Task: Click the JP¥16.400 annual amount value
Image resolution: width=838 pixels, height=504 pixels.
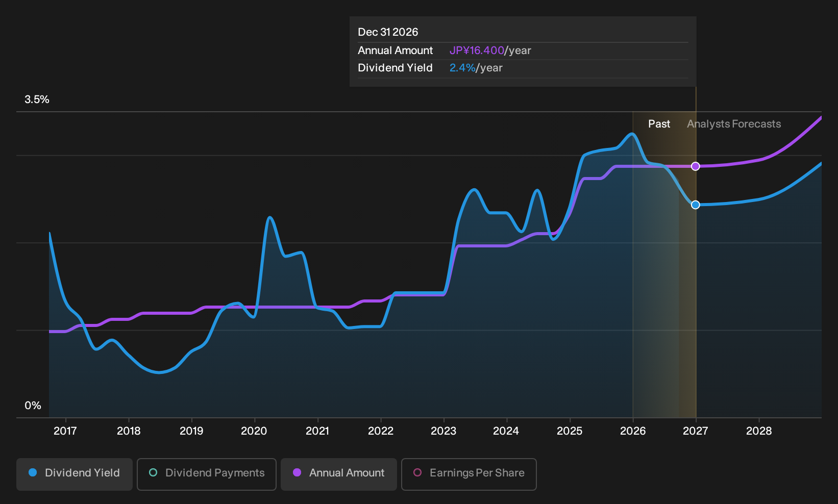Action: click(477, 51)
